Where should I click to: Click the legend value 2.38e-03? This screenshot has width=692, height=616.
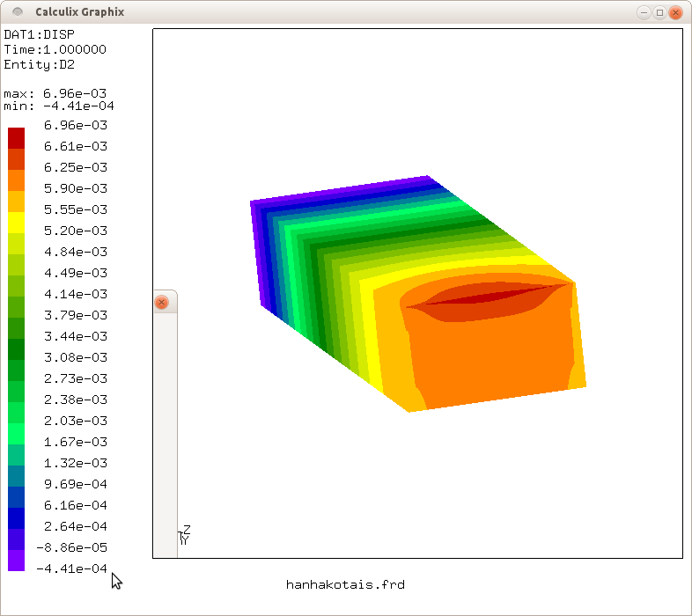[76, 400]
